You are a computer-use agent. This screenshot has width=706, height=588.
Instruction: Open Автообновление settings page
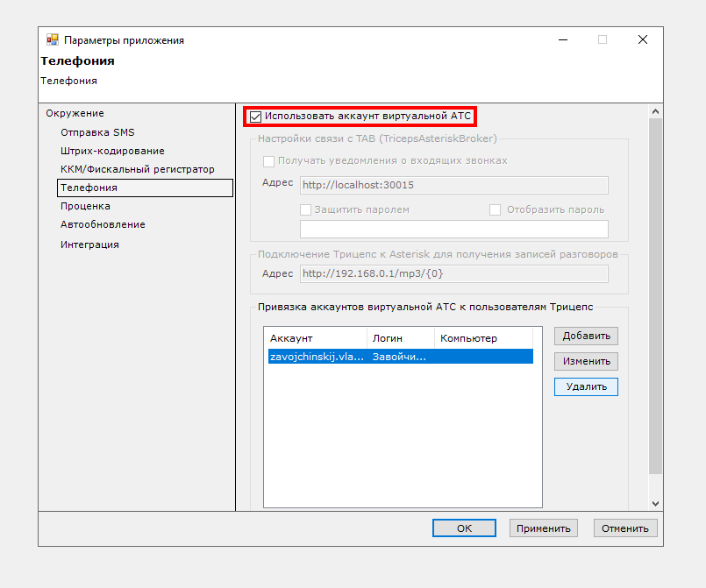(x=103, y=224)
